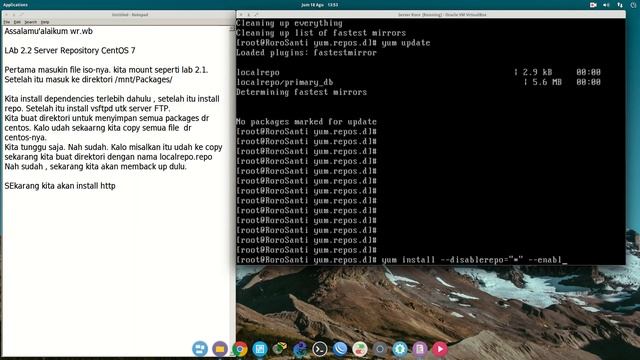640x360 pixels.
Task: Click the "Assalamu'alaikum wr.wb" line in Notepad
Action: (x=49, y=31)
